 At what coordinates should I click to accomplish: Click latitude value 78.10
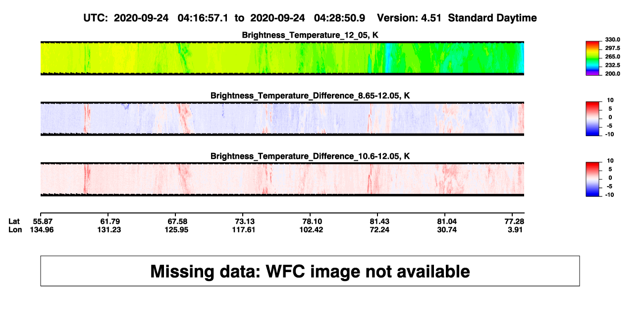pyautogui.click(x=312, y=221)
